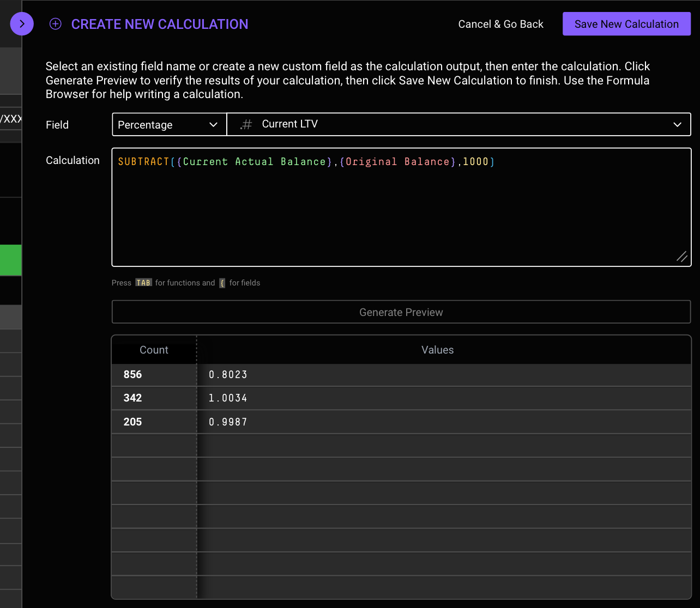Click the Calculation label
This screenshot has height=608, width=700.
pyautogui.click(x=73, y=160)
